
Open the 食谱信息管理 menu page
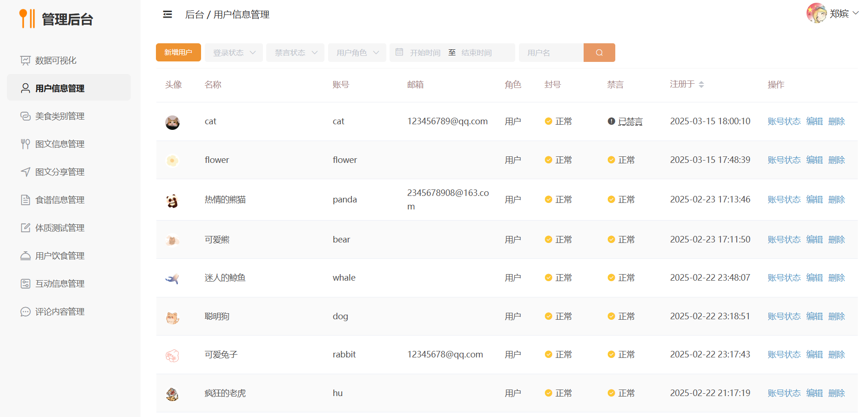pyautogui.click(x=69, y=200)
